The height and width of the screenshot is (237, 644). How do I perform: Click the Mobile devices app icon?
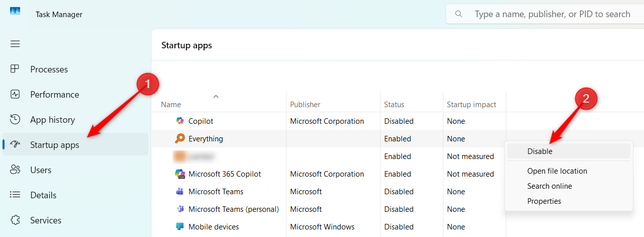(180, 227)
